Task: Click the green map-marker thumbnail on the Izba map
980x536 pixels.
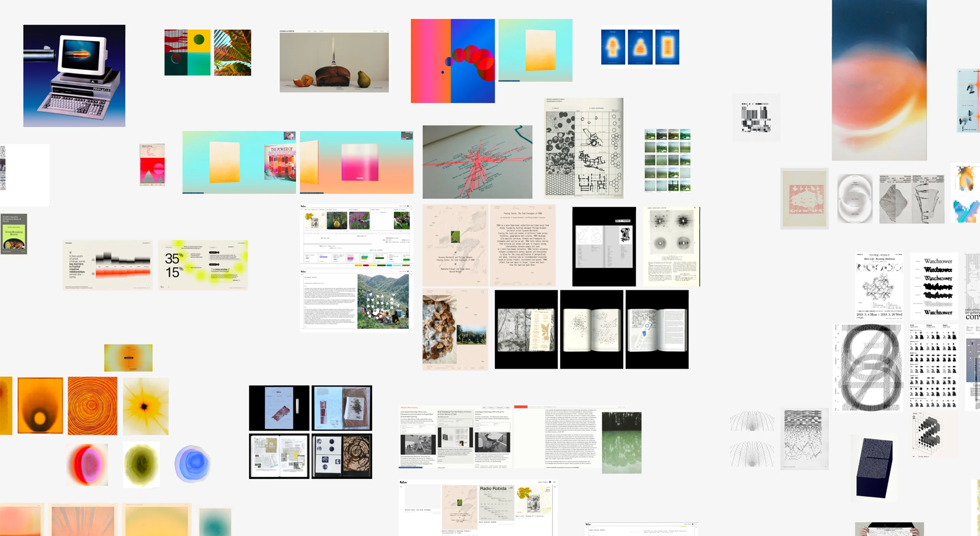Action: [x=460, y=503]
